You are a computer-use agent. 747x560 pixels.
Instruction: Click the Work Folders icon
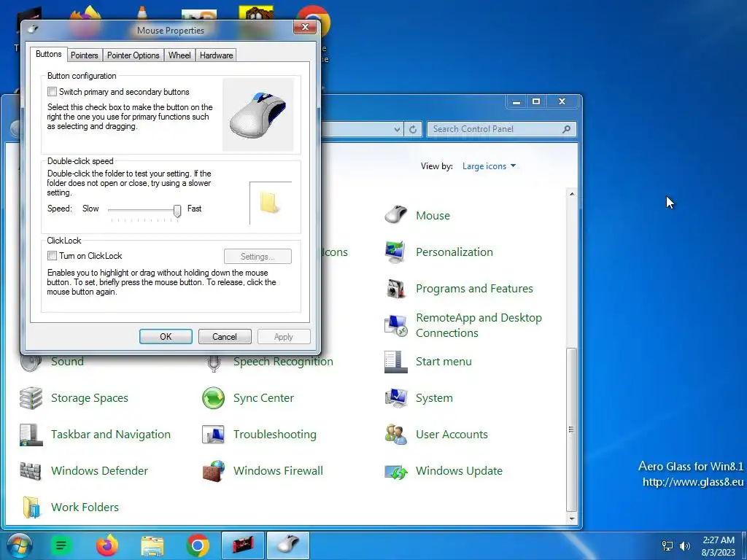(x=31, y=507)
